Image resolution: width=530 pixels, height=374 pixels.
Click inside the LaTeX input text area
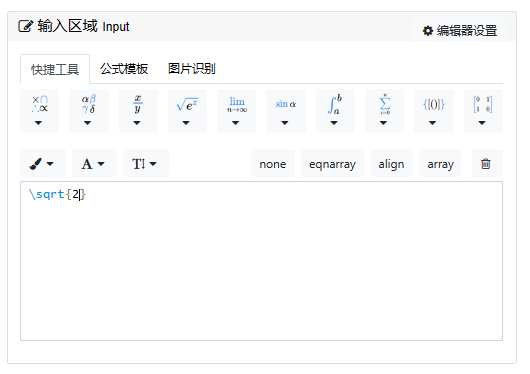[261, 261]
